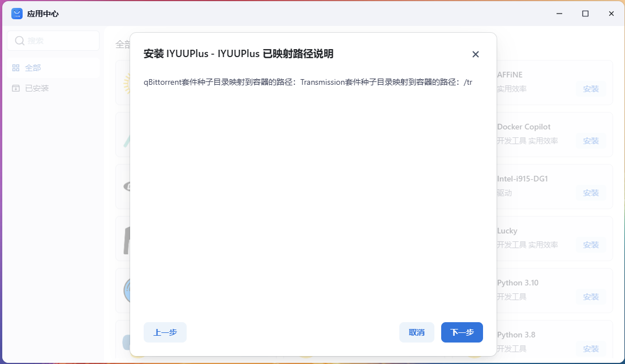Install Python 3.8 with 安装
Screen dimensions: 625x364
590,349
